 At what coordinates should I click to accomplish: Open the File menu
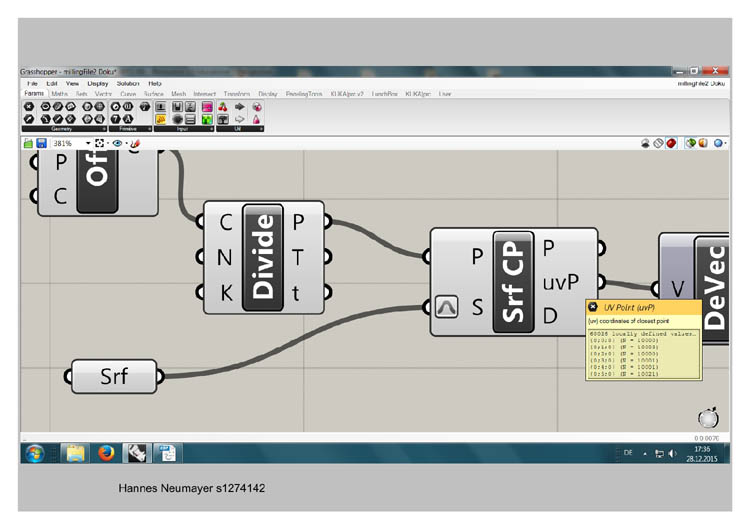(33, 84)
